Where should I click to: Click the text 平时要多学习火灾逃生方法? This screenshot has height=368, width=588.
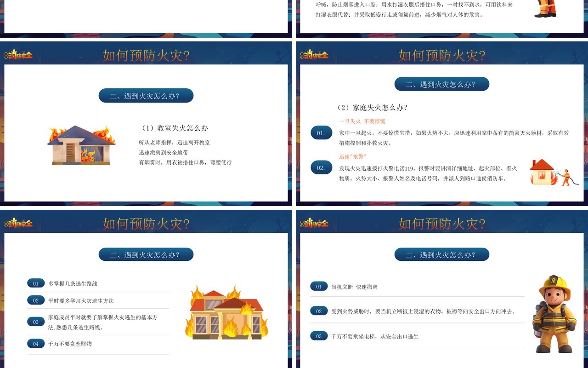coord(81,301)
